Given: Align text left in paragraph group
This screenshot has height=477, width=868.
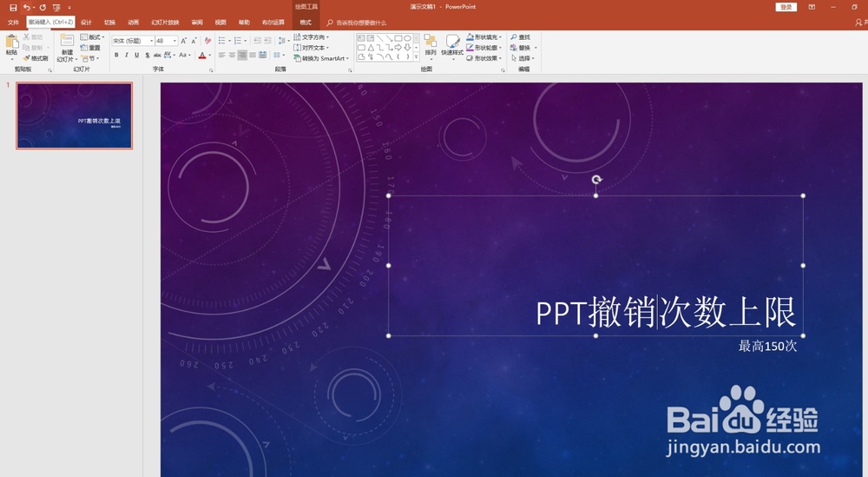Looking at the screenshot, I should pos(222,55).
